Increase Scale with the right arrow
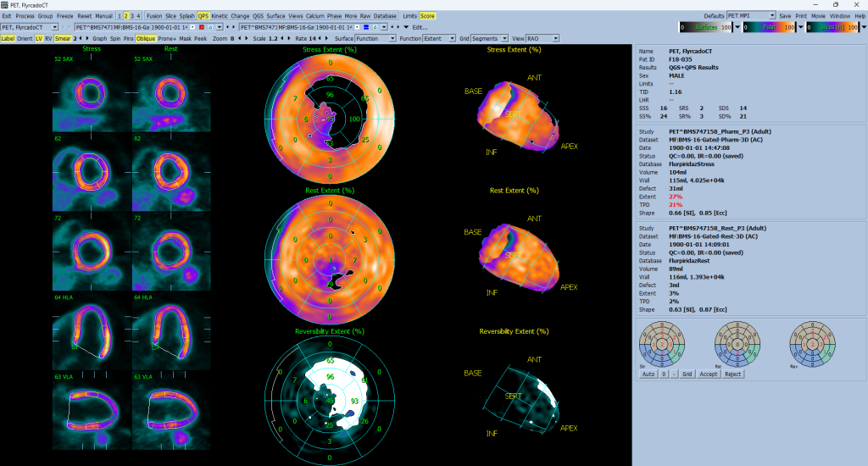Screen dimensions: 868x466 289,38
